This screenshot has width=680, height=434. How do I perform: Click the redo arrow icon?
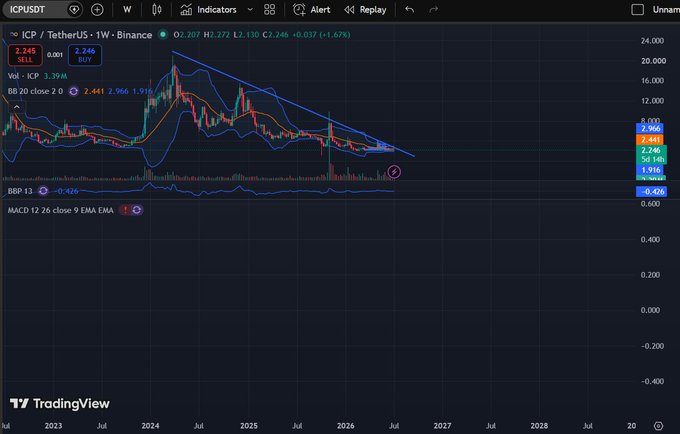pos(434,10)
